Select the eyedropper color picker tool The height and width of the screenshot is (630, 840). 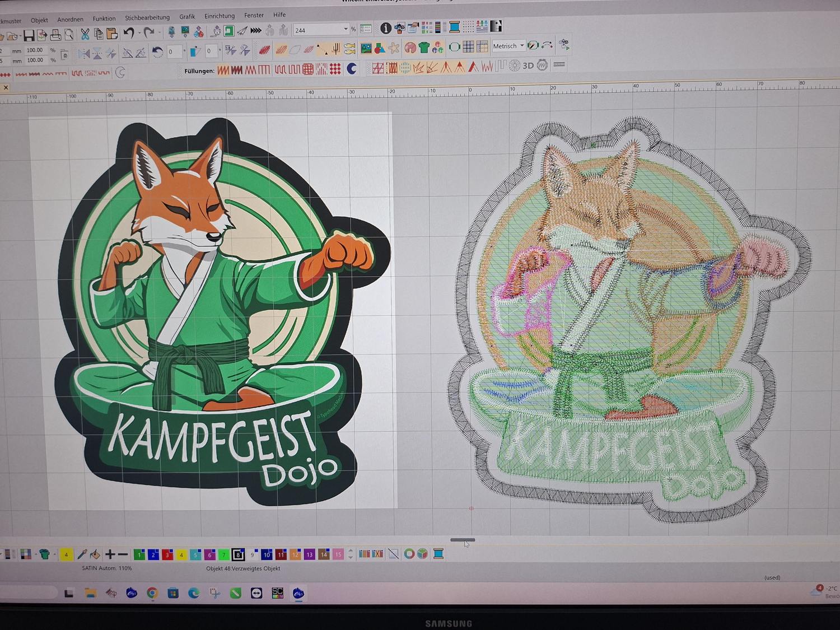[82, 554]
